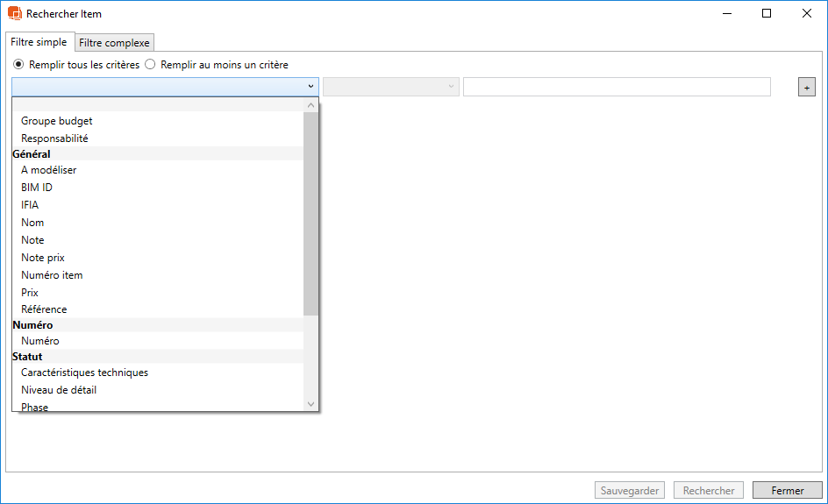Choose 'Référence' criterion option
828x504 pixels.
44,309
